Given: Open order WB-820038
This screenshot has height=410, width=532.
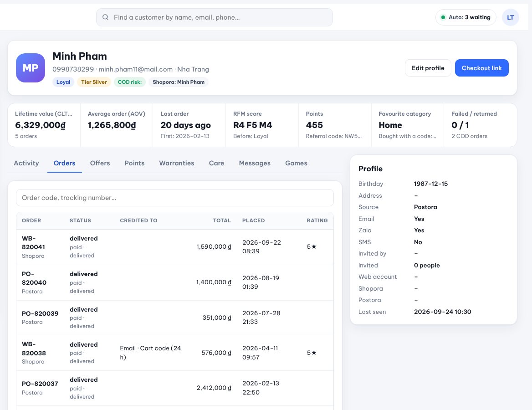Looking at the screenshot, I should tap(34, 348).
